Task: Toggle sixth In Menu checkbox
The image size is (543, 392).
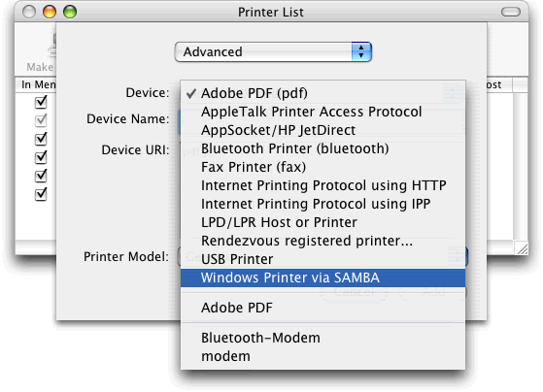Action: point(41,194)
